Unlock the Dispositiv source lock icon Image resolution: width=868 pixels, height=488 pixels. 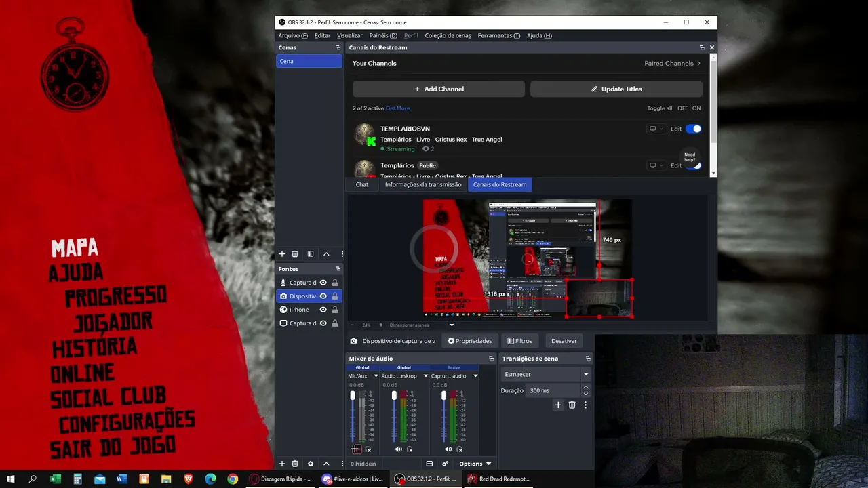tap(335, 296)
